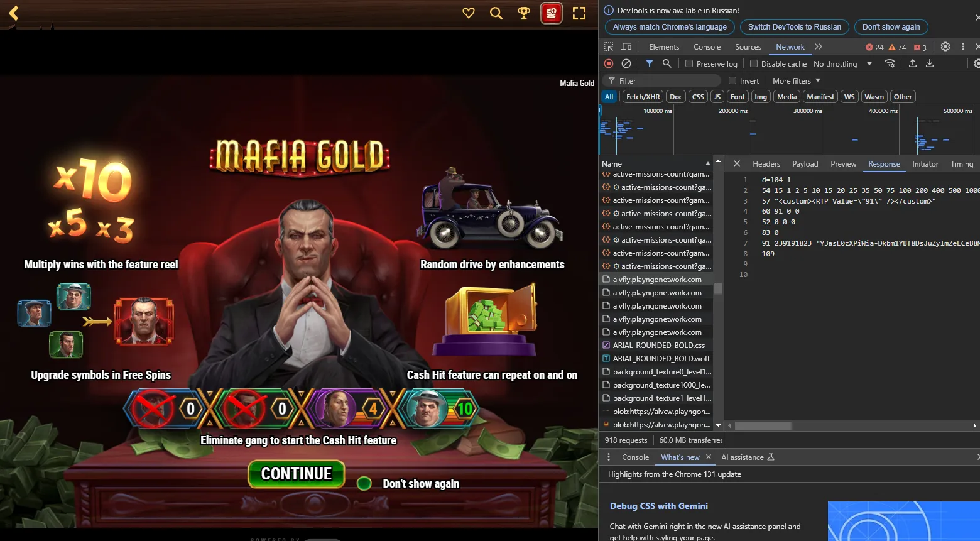Clear the network log
This screenshot has width=980, height=541.
626,63
